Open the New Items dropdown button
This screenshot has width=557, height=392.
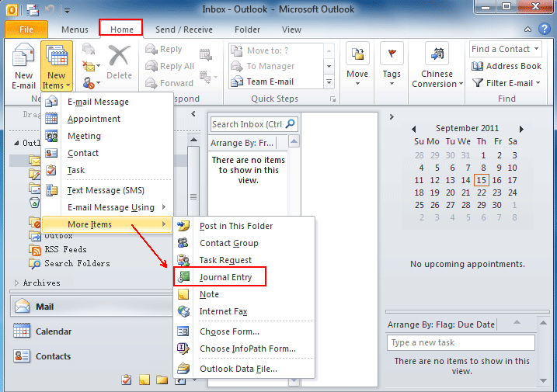(x=57, y=66)
